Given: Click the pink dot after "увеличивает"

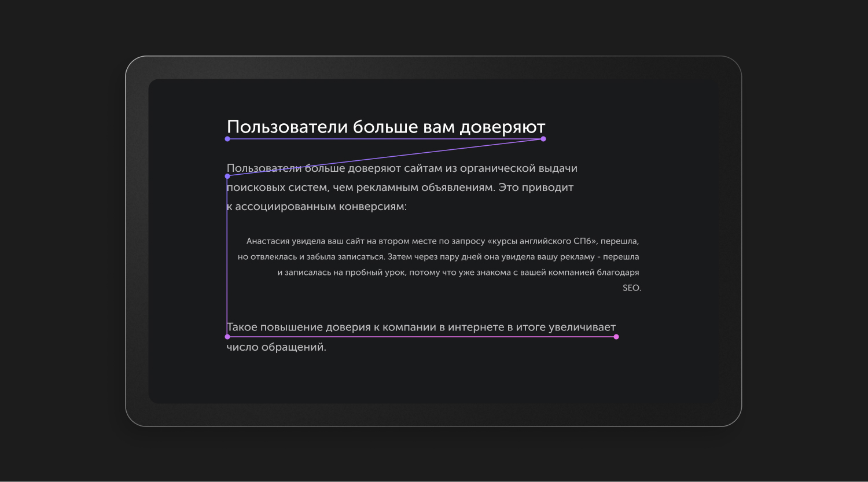Looking at the screenshot, I should [616, 337].
